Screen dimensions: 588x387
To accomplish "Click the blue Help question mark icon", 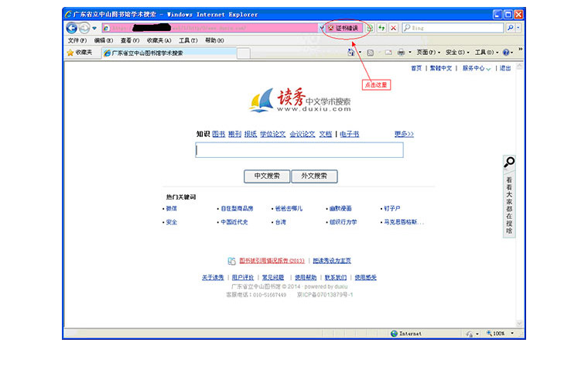I will 506,53.
